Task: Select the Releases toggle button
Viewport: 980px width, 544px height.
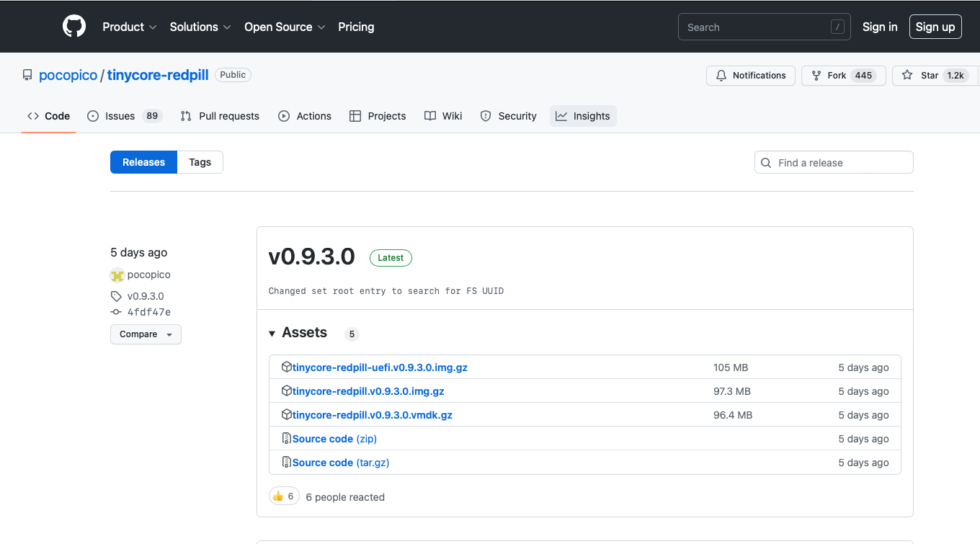Action: click(143, 162)
